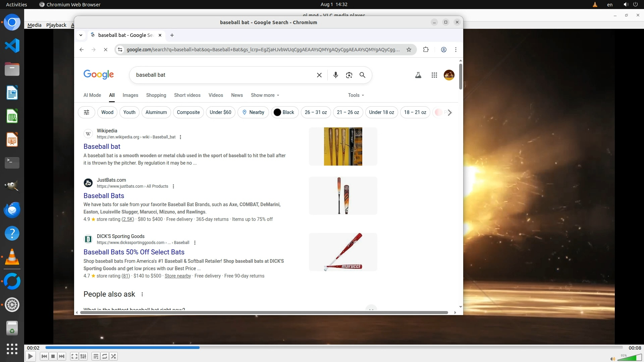Open Google apps grid menu
This screenshot has width=644, height=362.
(434, 75)
